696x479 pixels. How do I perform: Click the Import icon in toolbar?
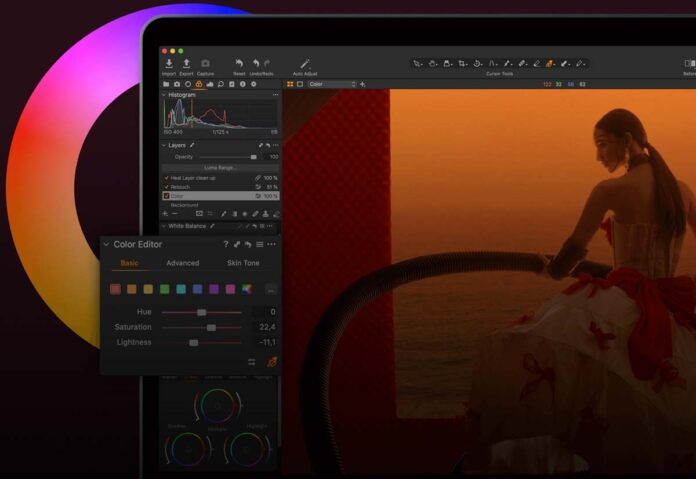[169, 64]
